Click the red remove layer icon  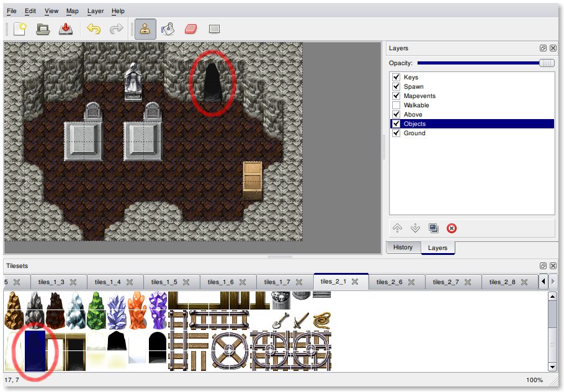[x=452, y=228]
